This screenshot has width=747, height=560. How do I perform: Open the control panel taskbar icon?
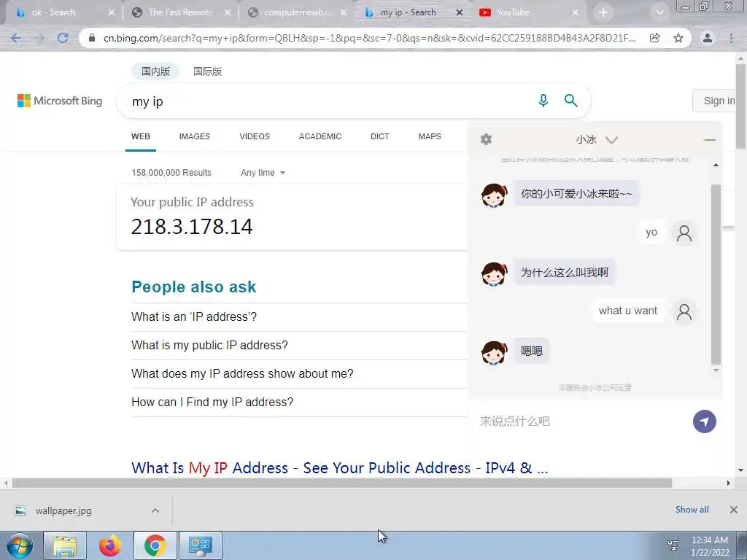[x=200, y=545]
